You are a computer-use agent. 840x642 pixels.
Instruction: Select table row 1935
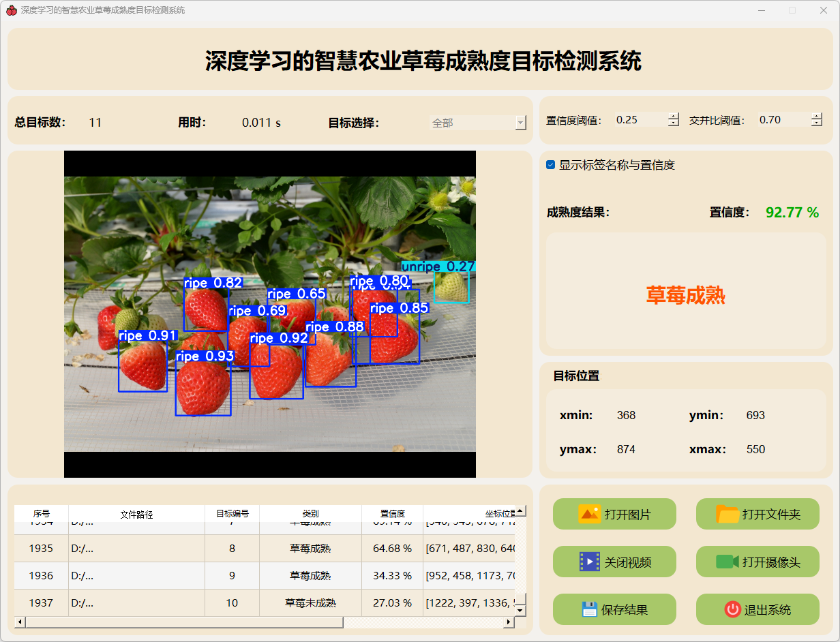tap(265, 548)
